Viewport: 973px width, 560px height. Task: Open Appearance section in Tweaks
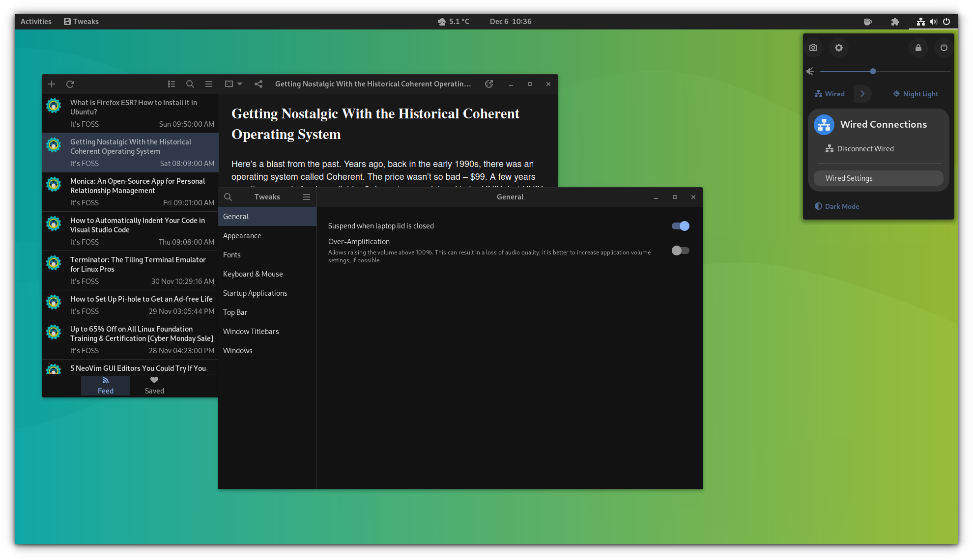[267, 236]
